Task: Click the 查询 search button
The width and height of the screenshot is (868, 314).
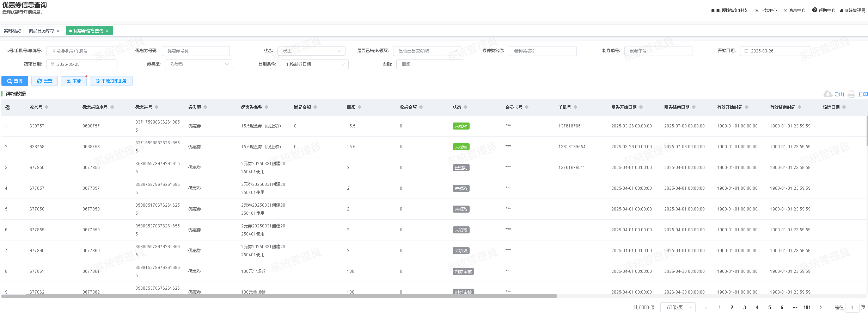Action: click(x=15, y=81)
